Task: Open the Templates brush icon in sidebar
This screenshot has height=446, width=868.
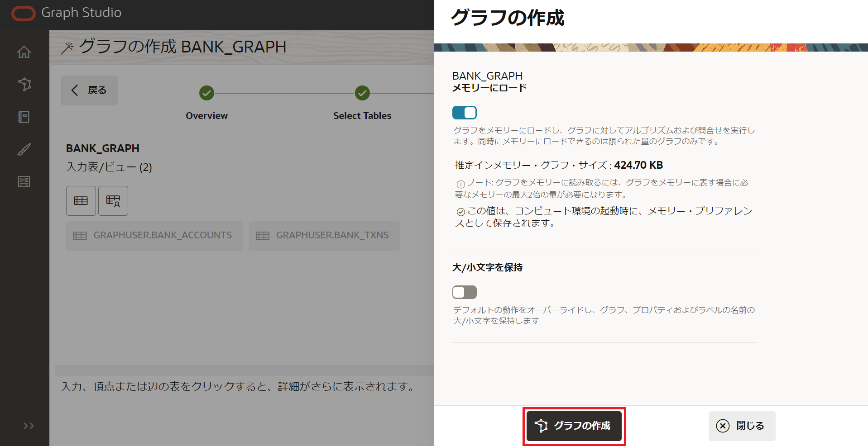Action: point(24,149)
